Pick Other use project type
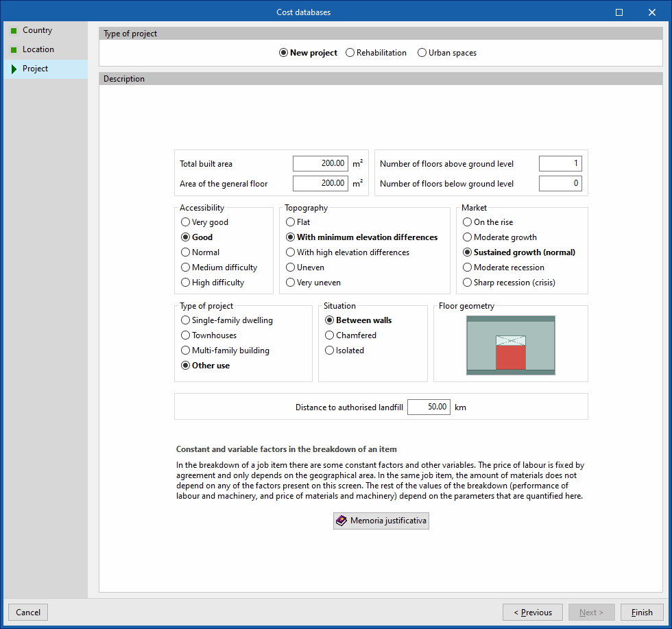672x629 pixels. (205, 366)
